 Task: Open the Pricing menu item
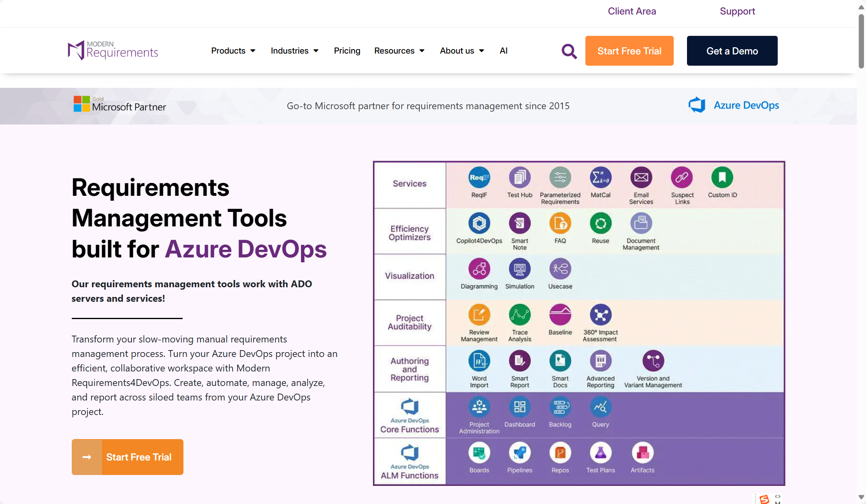347,51
